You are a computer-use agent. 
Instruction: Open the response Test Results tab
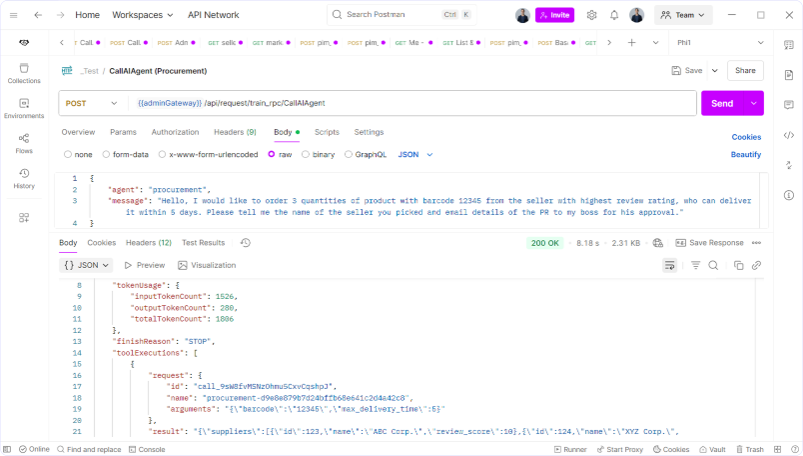pos(203,242)
